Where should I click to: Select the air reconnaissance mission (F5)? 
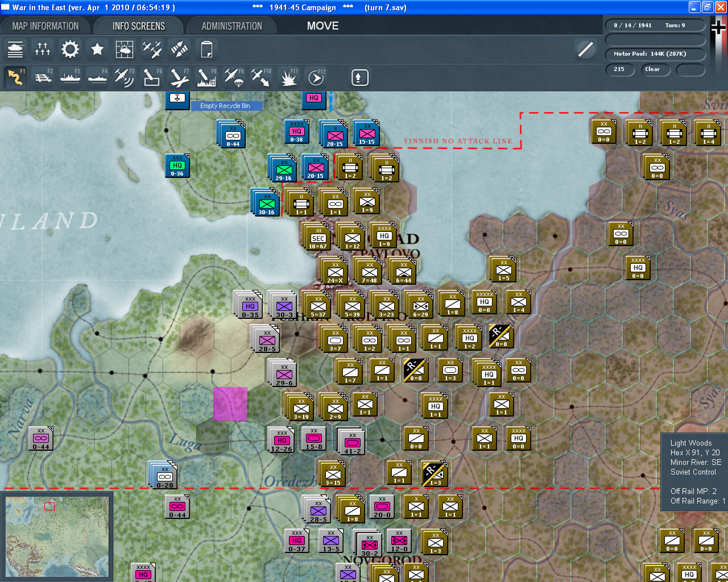pos(124,77)
